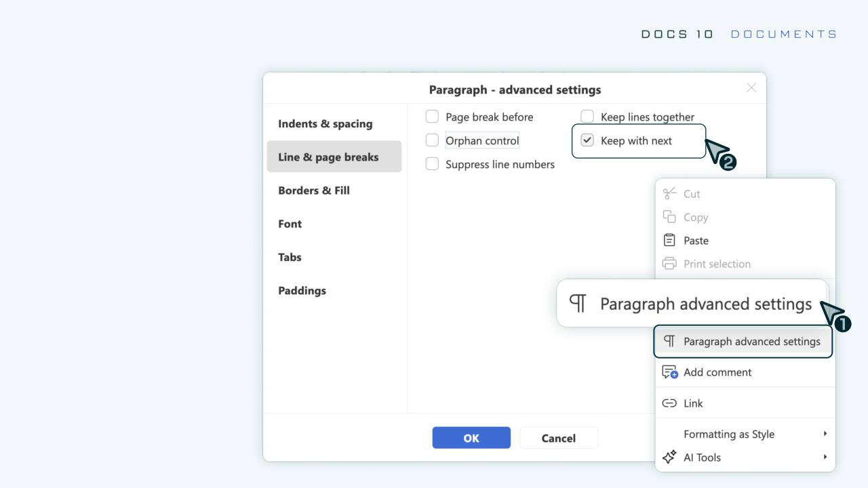This screenshot has height=488, width=868.
Task: Enable Page break before checkbox
Action: (432, 117)
